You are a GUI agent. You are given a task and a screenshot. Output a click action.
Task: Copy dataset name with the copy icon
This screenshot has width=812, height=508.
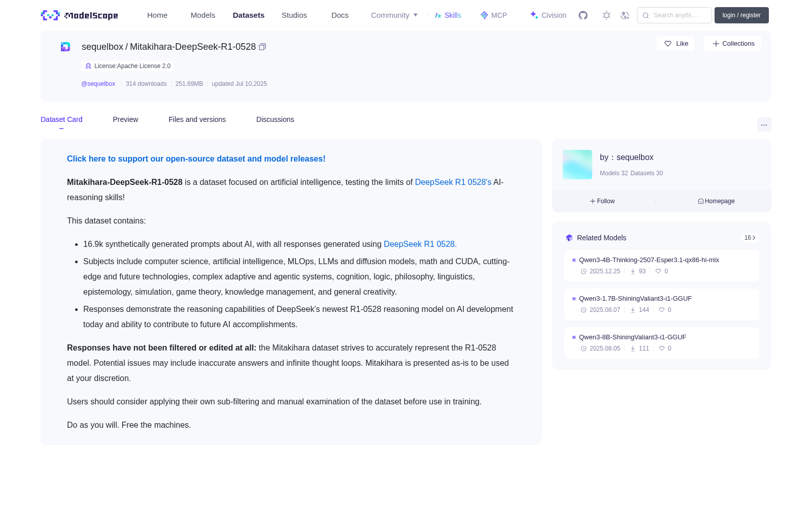pyautogui.click(x=262, y=47)
